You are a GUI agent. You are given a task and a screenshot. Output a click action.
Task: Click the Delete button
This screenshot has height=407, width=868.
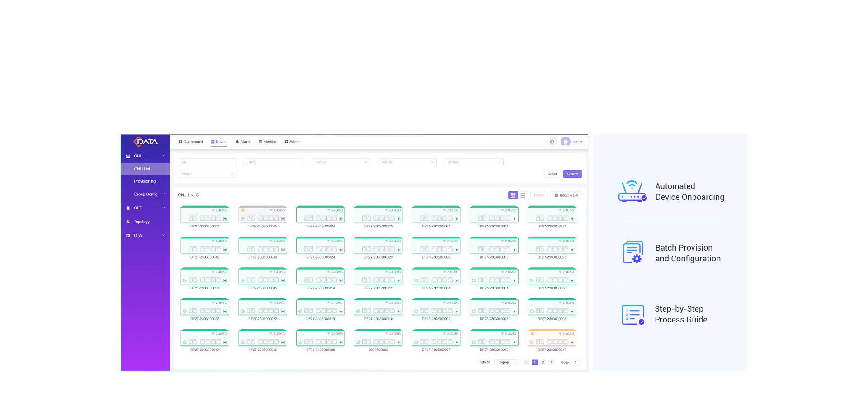(x=539, y=195)
